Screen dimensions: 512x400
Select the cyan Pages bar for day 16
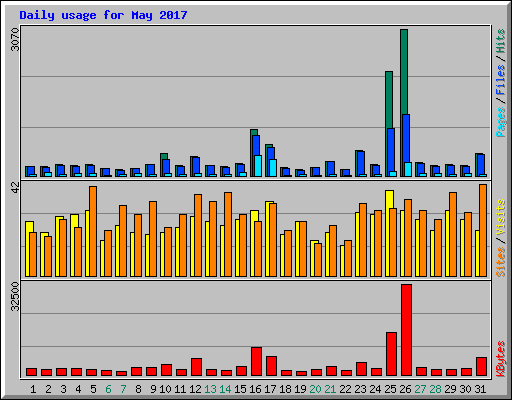258,166
